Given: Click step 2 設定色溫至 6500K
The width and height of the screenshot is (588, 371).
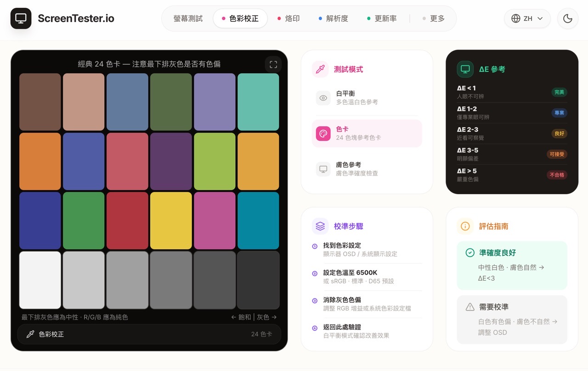Looking at the screenshot, I should click(367, 276).
